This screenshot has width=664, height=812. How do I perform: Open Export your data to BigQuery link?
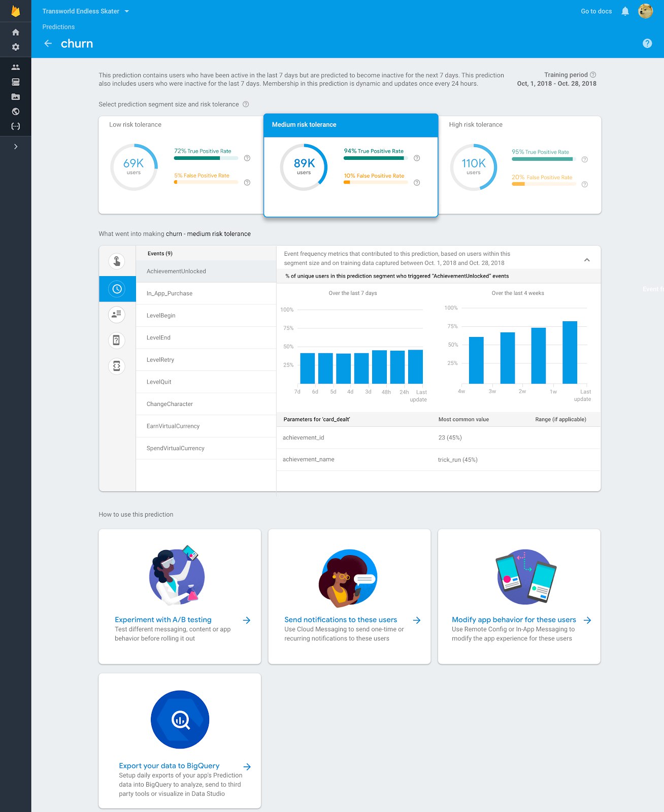[x=169, y=766]
